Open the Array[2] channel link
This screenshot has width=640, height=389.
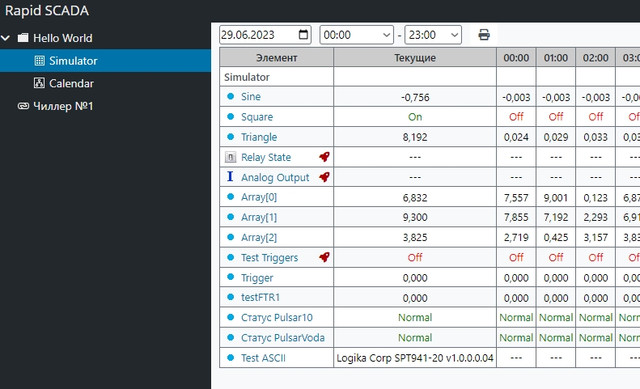259,238
